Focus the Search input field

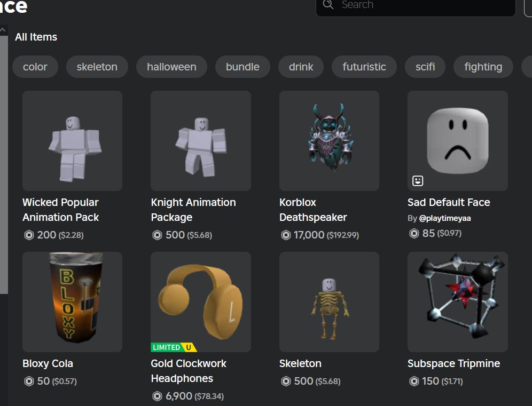(x=416, y=7)
